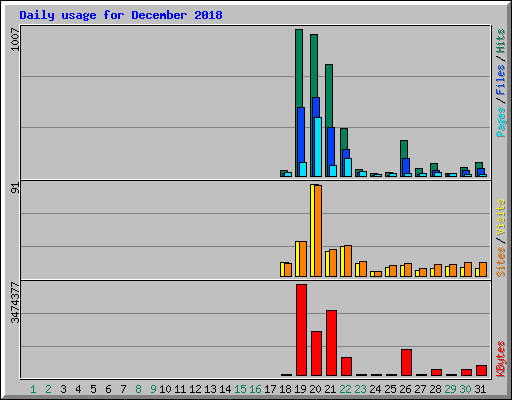Click day 24 on the axis

coord(375,389)
